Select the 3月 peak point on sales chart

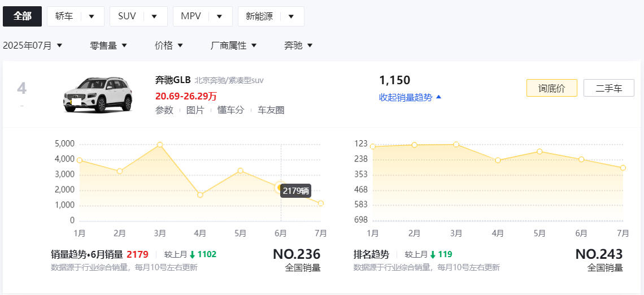160,145
